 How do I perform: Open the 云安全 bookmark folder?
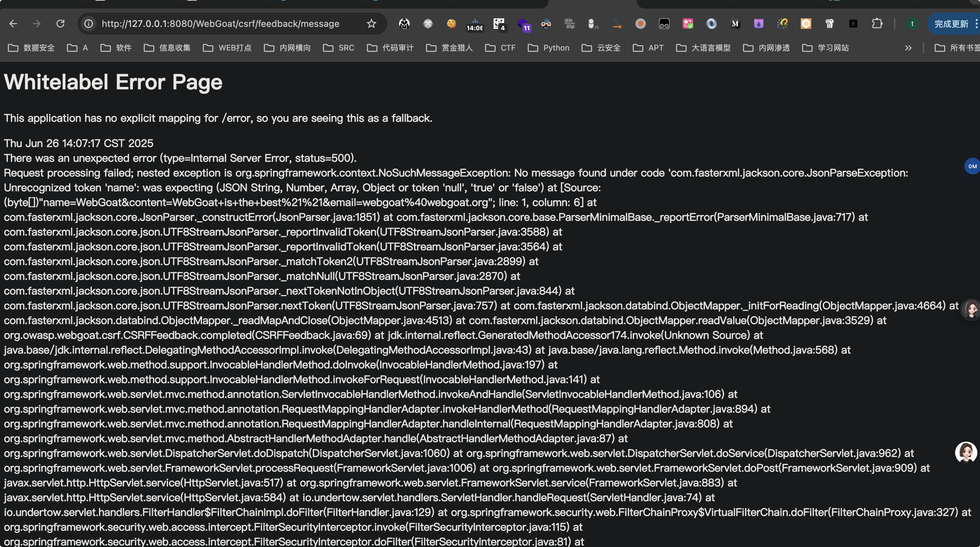tap(601, 48)
